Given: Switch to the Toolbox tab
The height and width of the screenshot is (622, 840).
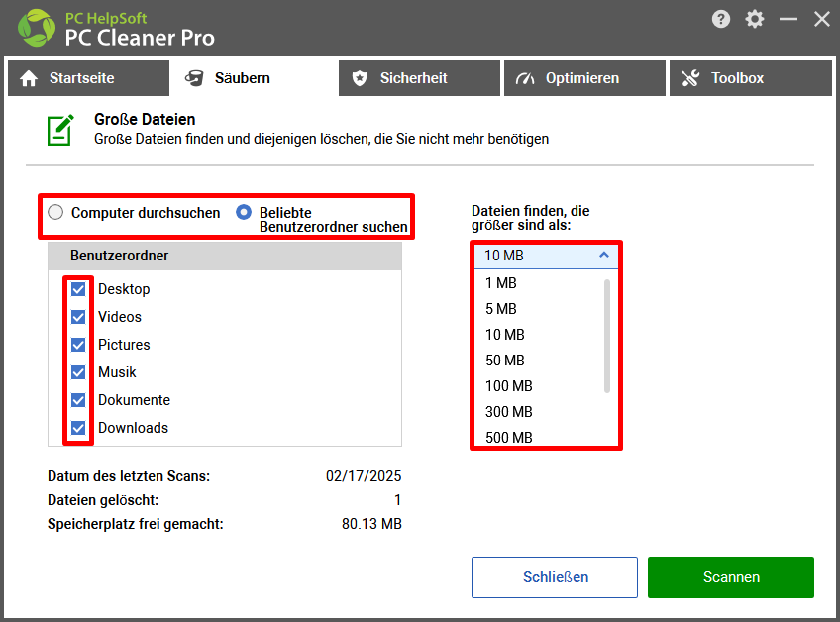Looking at the screenshot, I should [751, 78].
